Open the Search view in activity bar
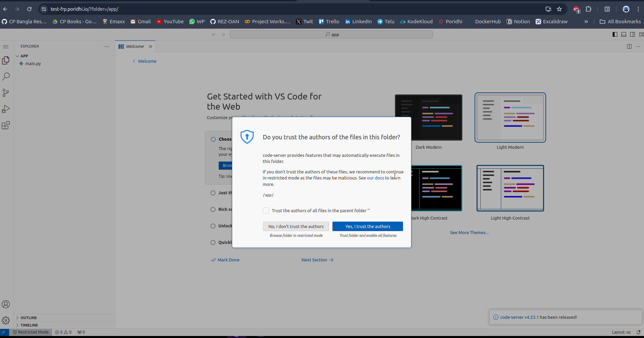Screen dimensions: 644x338 click(x=6, y=77)
